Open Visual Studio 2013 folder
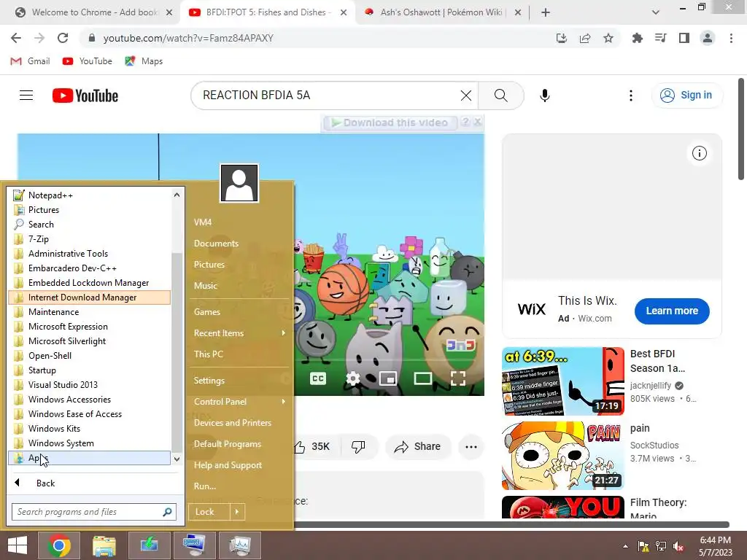Image resolution: width=747 pixels, height=560 pixels. [90, 385]
